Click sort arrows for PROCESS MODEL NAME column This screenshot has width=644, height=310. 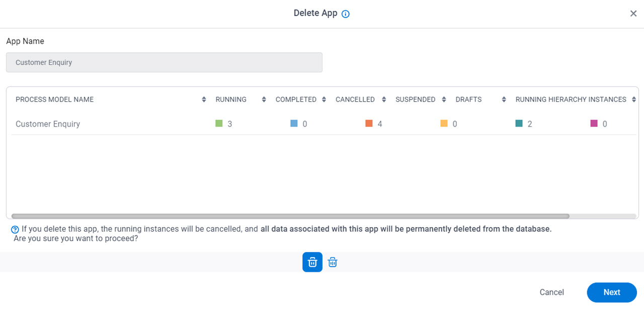pos(204,99)
